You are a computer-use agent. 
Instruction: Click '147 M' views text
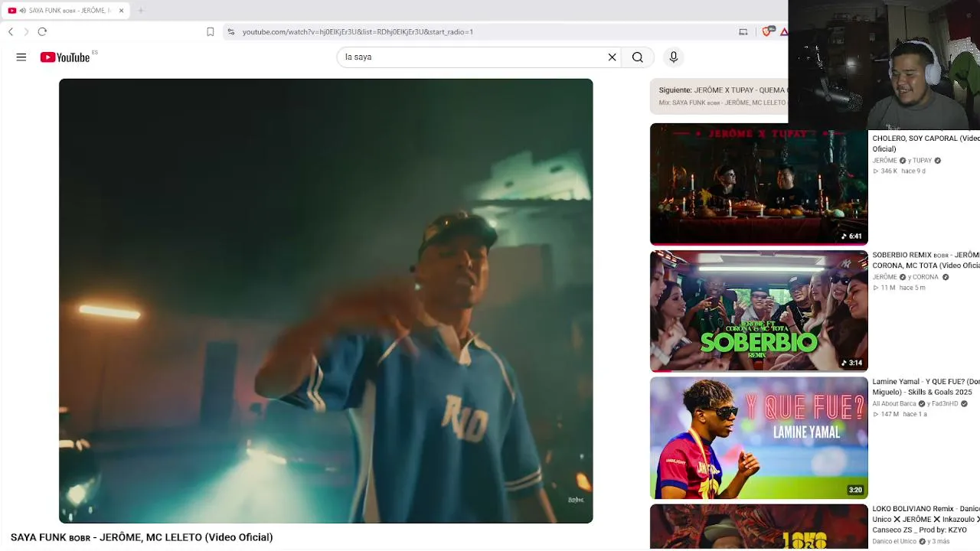[x=889, y=414]
